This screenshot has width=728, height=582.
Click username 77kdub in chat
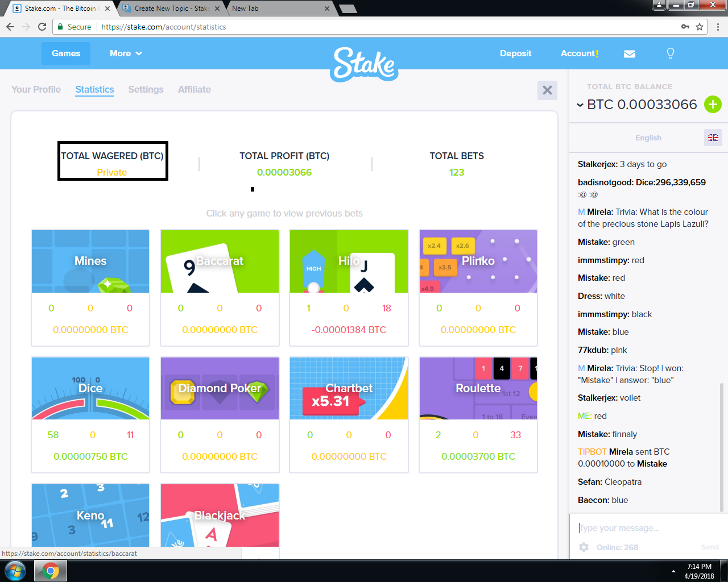(593, 350)
